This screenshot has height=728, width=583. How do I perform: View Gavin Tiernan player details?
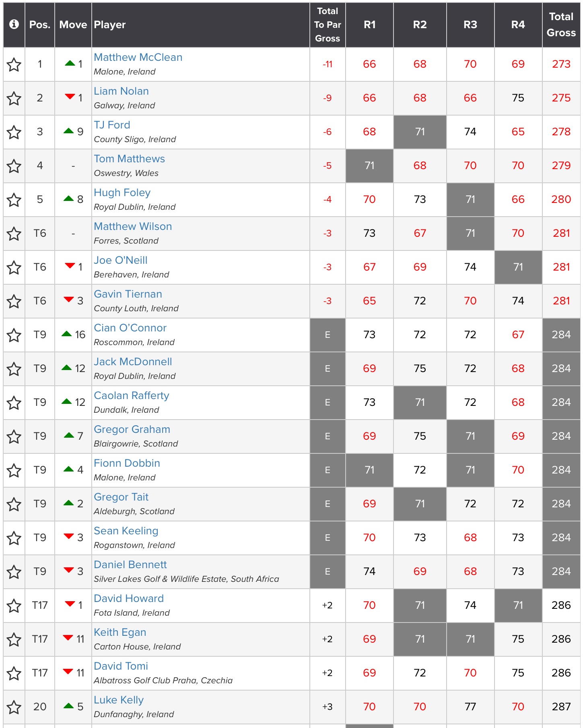pyautogui.click(x=128, y=294)
